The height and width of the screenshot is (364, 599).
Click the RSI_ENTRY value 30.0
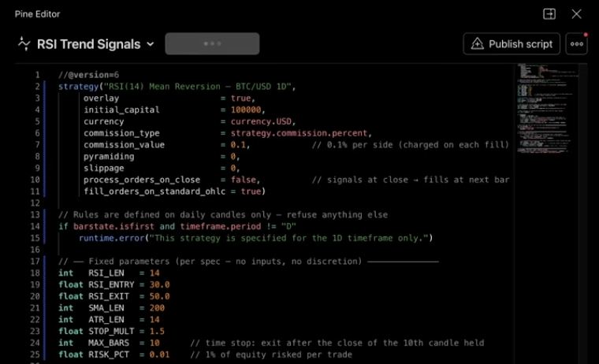159,284
